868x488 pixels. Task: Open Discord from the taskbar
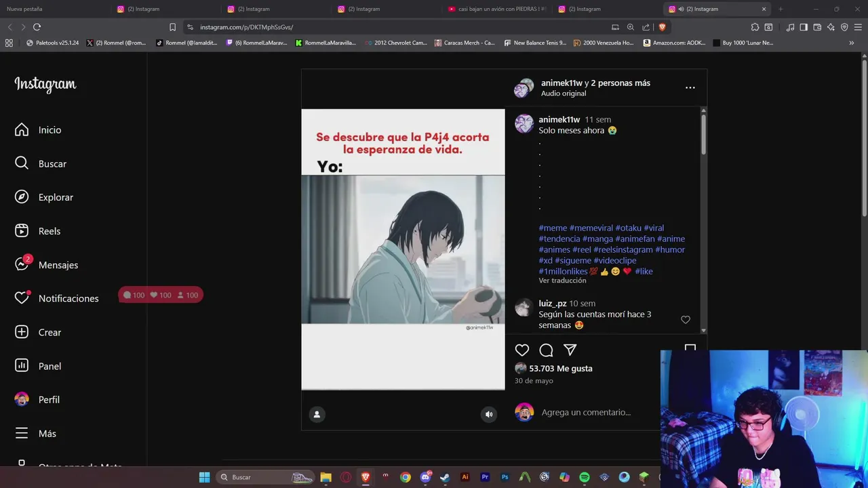425,477
